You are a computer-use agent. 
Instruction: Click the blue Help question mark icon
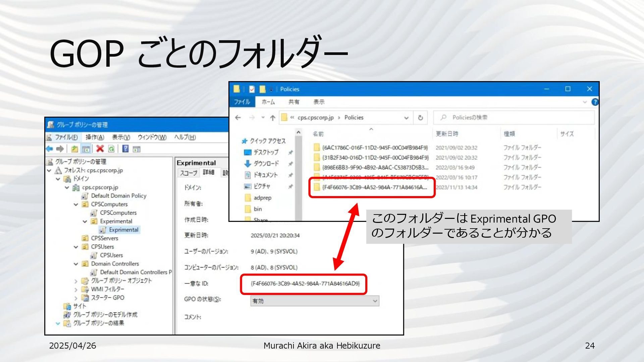click(x=125, y=149)
